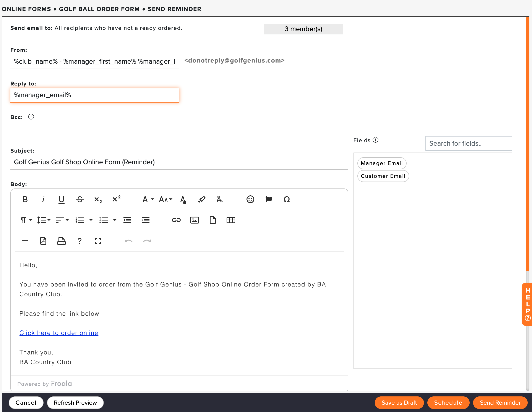Undo the last edit

point(128,241)
